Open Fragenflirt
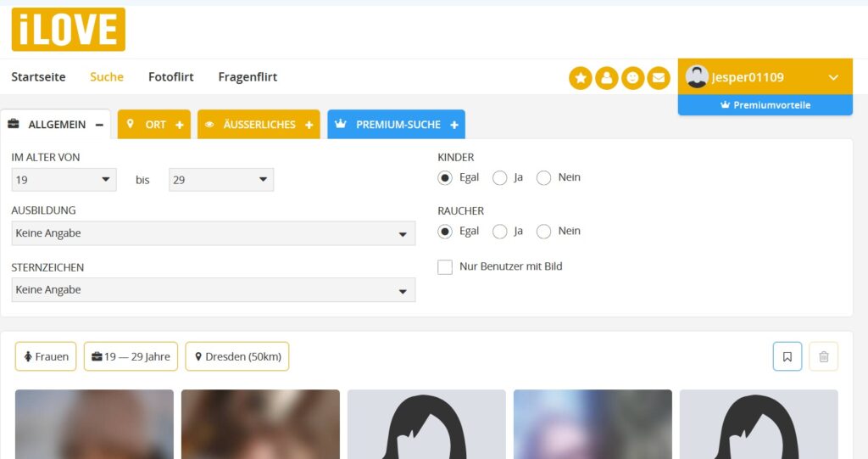 (248, 77)
